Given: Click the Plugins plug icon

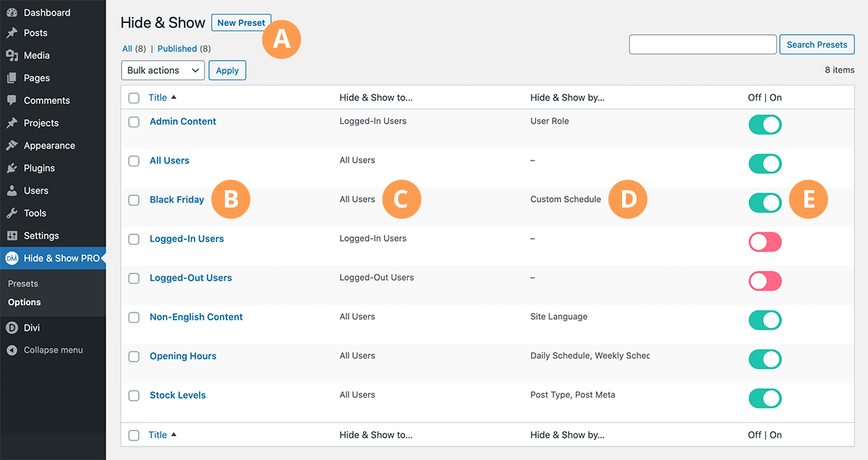Looking at the screenshot, I should pyautogui.click(x=12, y=168).
